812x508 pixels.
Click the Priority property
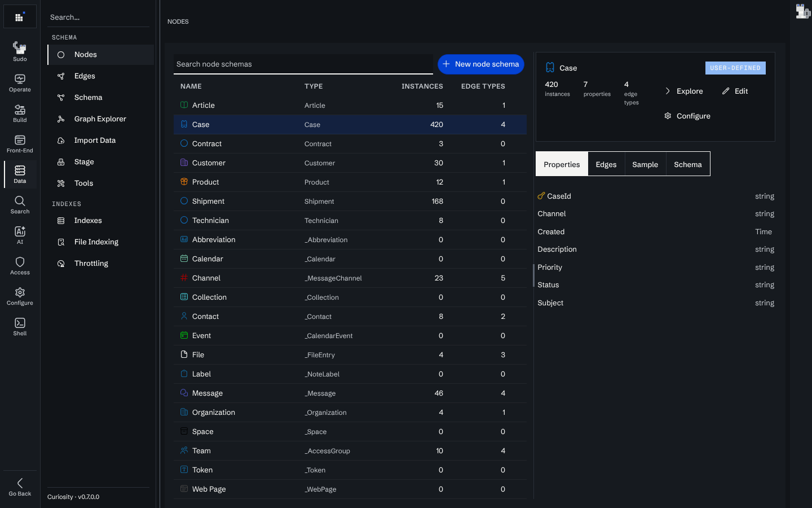[550, 268]
